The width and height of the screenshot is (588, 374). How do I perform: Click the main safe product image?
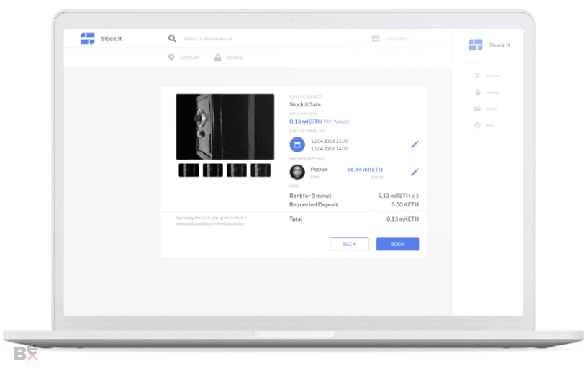pyautogui.click(x=225, y=127)
